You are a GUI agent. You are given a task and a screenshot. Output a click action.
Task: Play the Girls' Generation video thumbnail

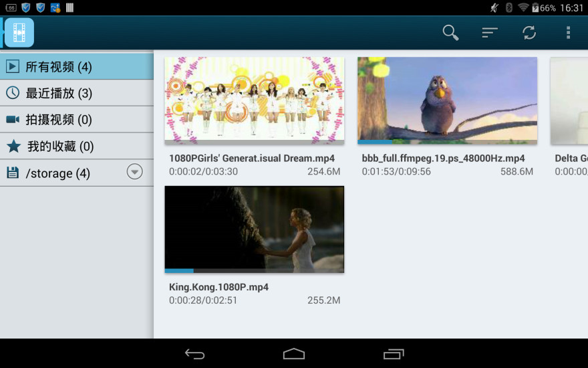click(254, 99)
